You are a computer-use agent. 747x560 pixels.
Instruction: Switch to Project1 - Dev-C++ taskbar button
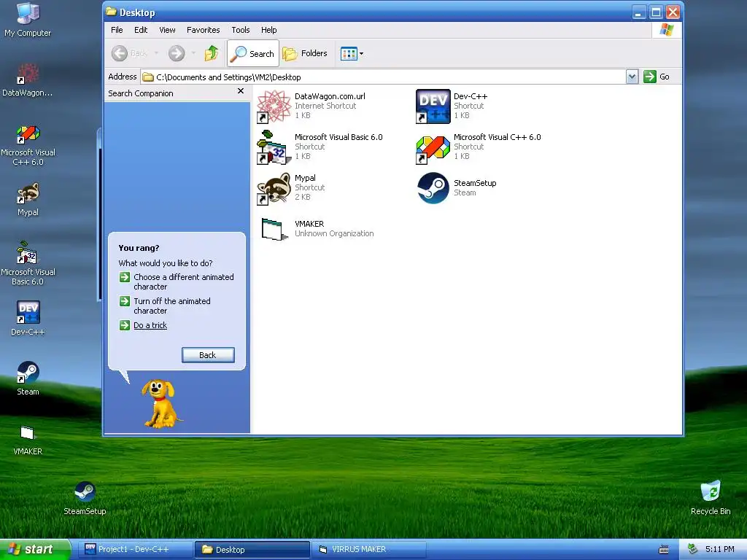135,550
